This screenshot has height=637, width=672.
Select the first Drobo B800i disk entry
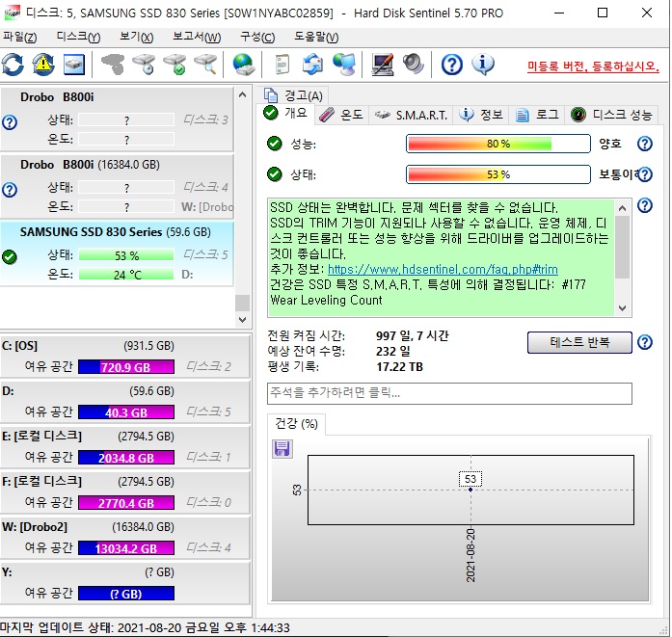coord(117,119)
